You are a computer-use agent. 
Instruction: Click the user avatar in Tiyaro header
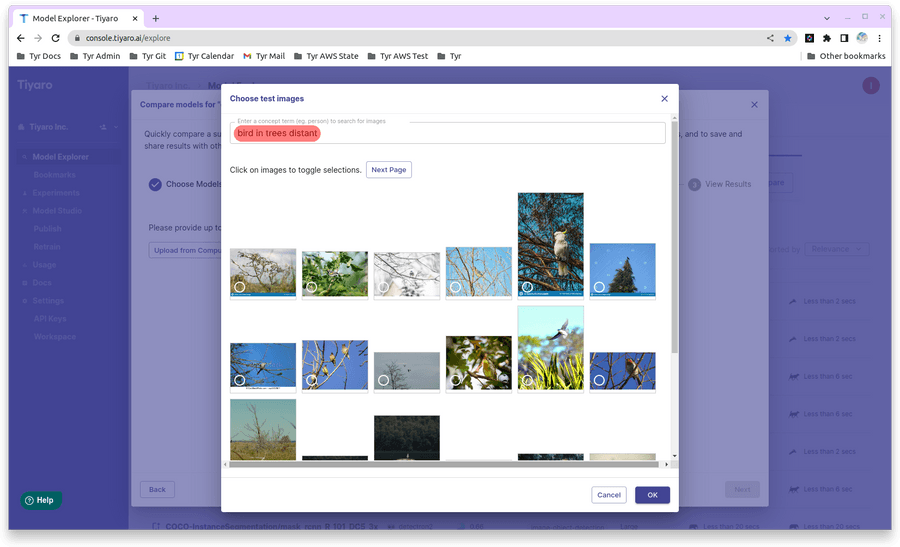(x=871, y=86)
